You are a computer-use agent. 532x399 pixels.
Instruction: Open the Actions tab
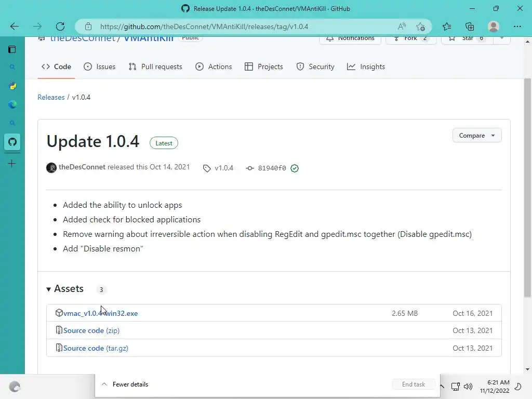point(214,66)
